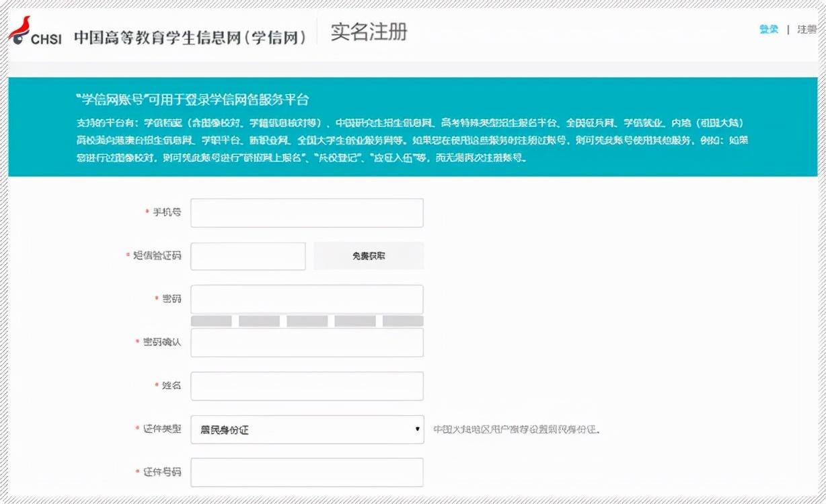826x504 pixels.
Task: Open the 登录 link at top right
Action: (x=769, y=30)
